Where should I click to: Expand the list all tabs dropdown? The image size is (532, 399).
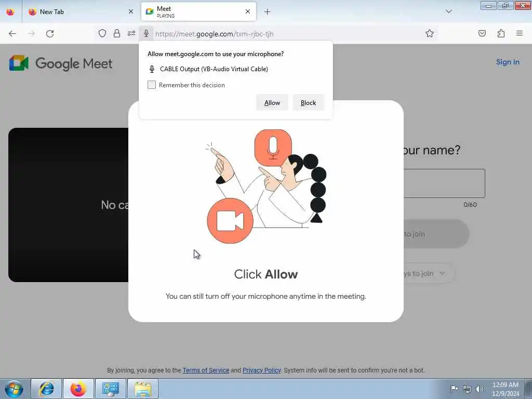click(x=449, y=11)
